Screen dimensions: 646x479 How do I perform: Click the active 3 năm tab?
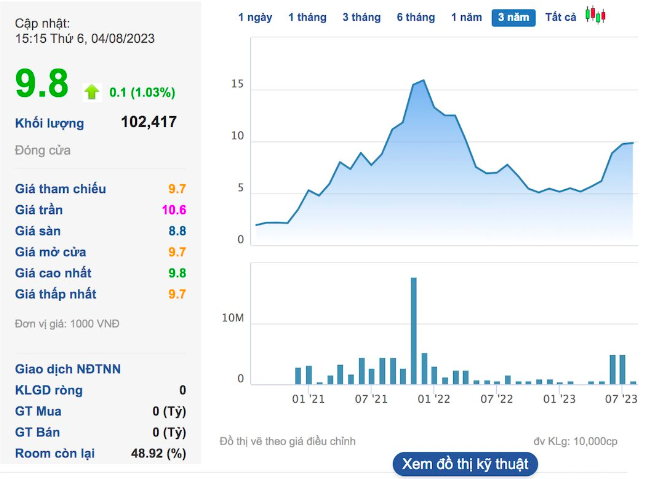pos(513,18)
